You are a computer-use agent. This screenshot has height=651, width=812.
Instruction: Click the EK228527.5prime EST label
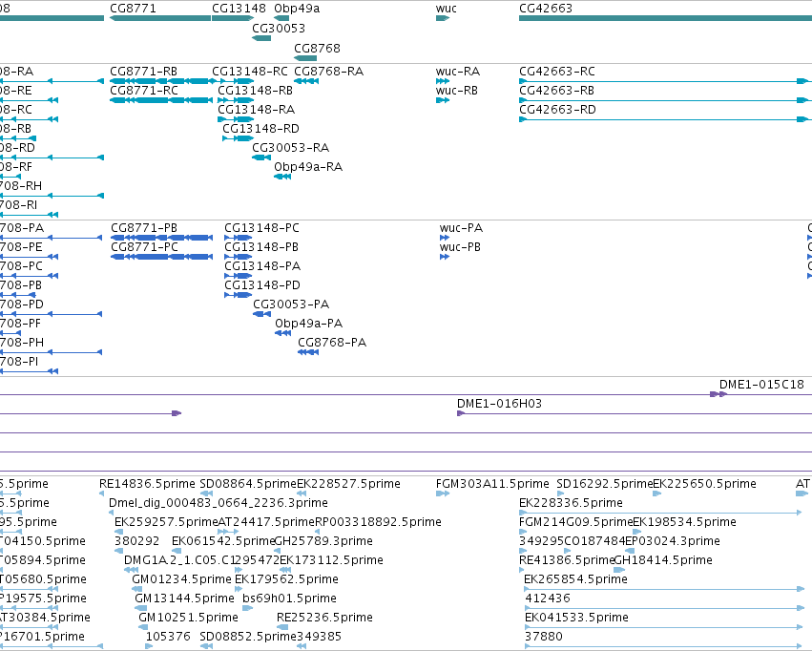[x=348, y=484]
